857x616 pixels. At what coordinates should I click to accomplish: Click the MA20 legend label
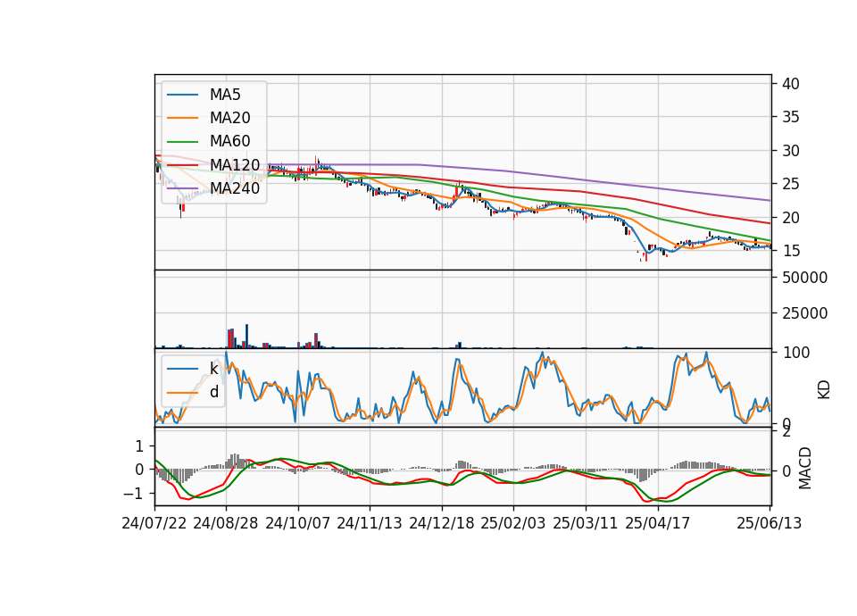229,118
